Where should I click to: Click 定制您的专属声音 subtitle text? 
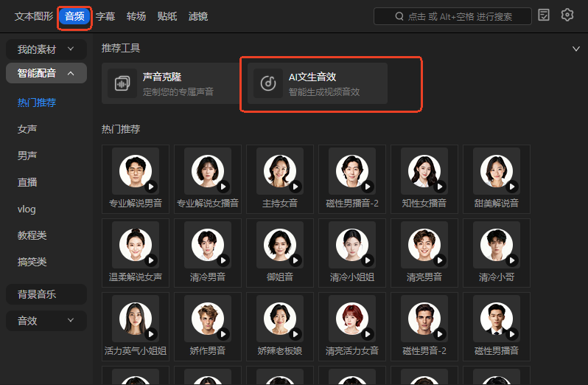click(x=178, y=92)
